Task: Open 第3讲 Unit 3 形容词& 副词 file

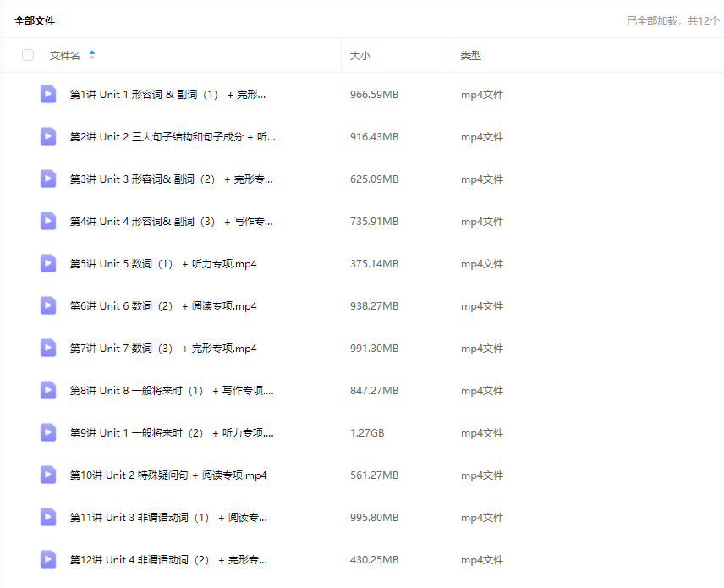Action: (171, 179)
